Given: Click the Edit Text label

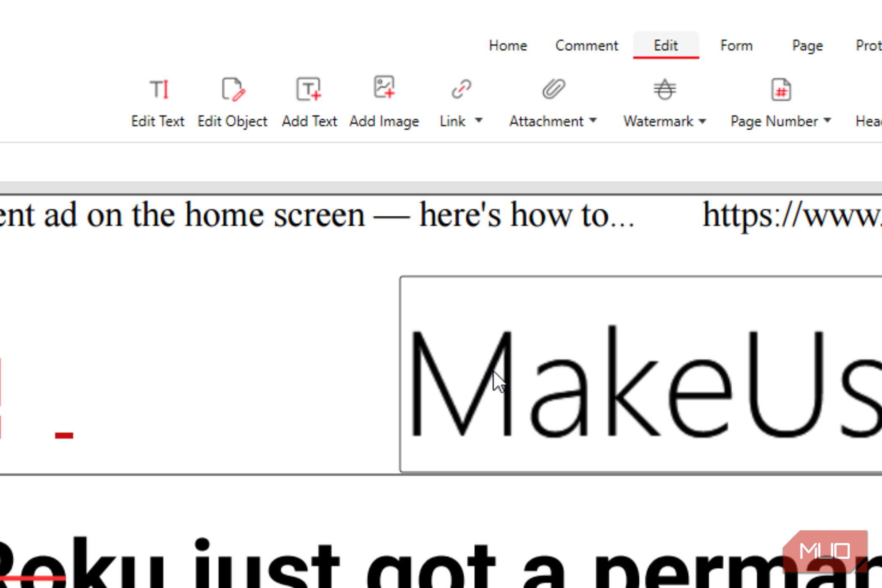Looking at the screenshot, I should tap(157, 121).
